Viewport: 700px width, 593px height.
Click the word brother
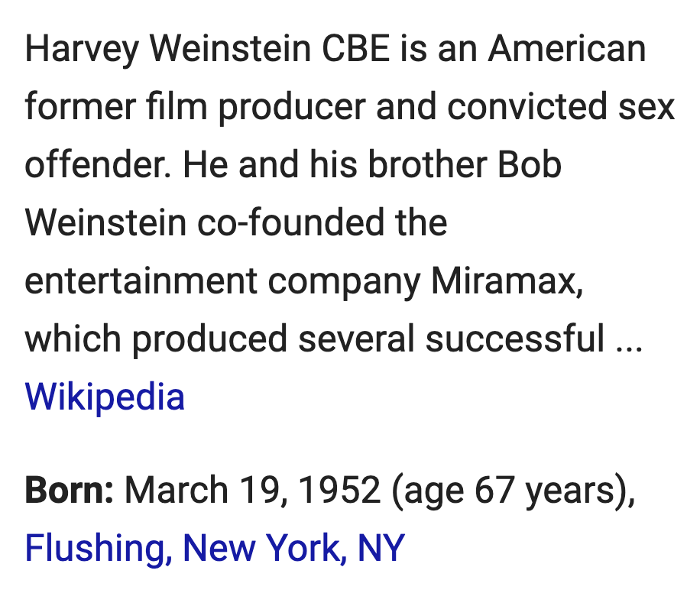click(x=427, y=165)
